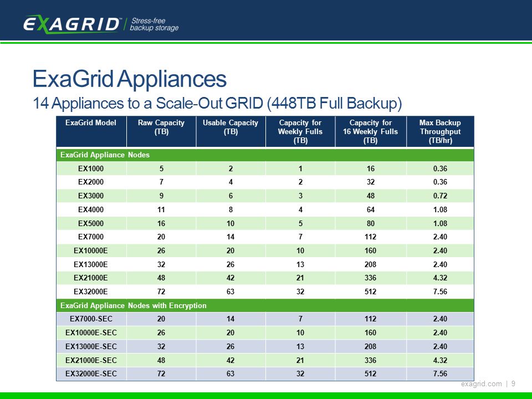The image size is (532, 399).
Task: Click the EX5000 model cell
Action: click(x=91, y=223)
